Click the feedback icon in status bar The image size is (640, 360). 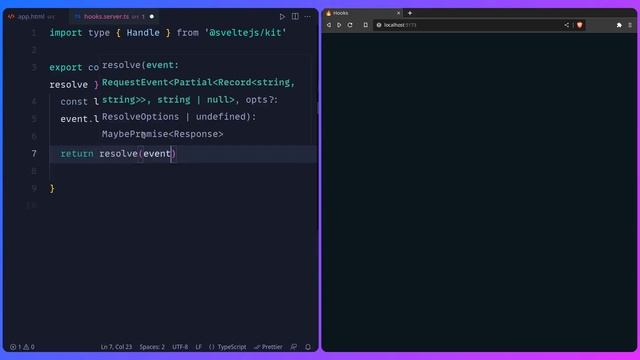tap(293, 347)
